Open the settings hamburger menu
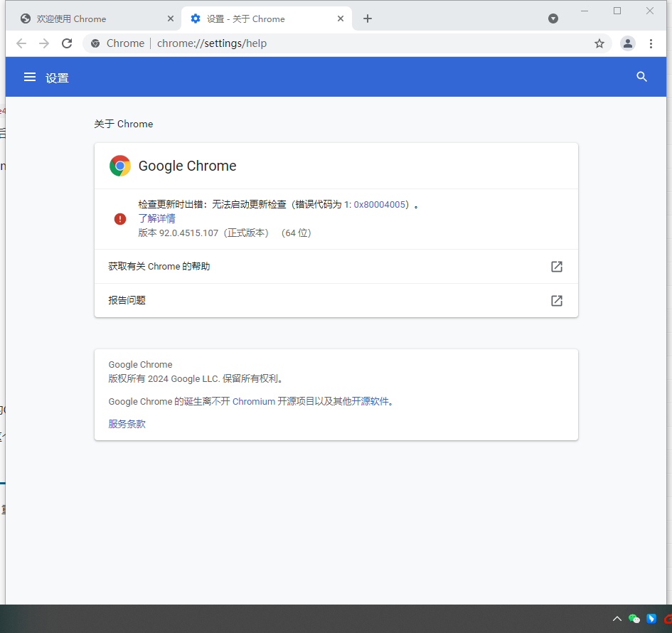This screenshot has height=633, width=672. pos(30,77)
